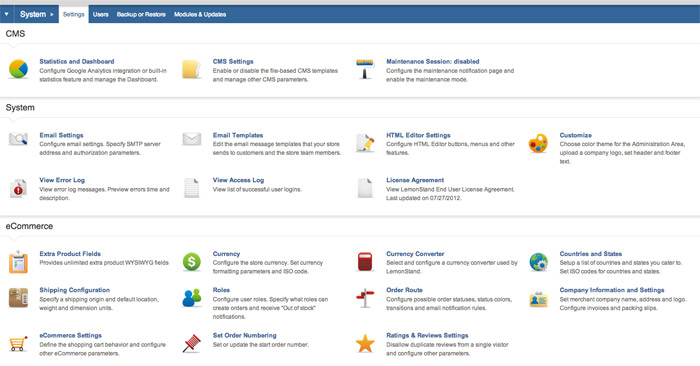Viewport: 700px width, 366px height.
Task: Open the License Agreement link
Action: click(415, 180)
